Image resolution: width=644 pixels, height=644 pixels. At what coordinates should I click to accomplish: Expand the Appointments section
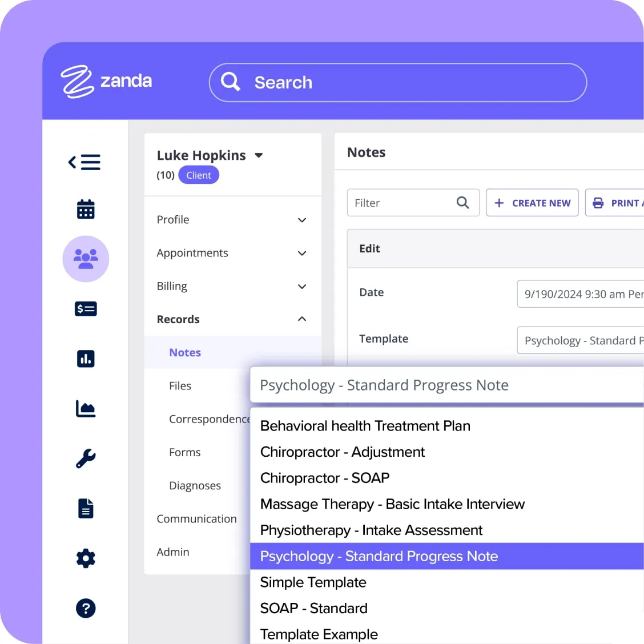[x=232, y=253]
